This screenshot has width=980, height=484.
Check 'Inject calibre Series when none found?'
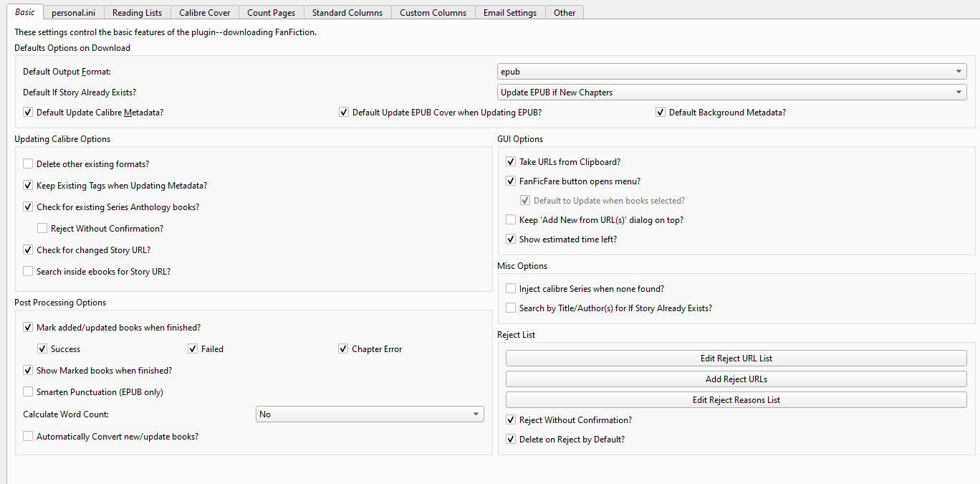click(x=511, y=289)
